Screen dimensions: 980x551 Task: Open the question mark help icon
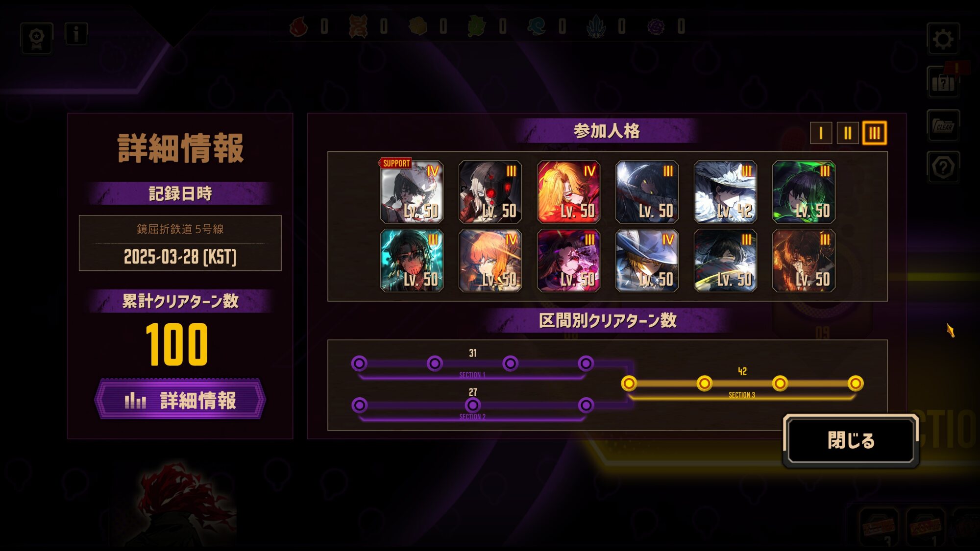coord(943,167)
